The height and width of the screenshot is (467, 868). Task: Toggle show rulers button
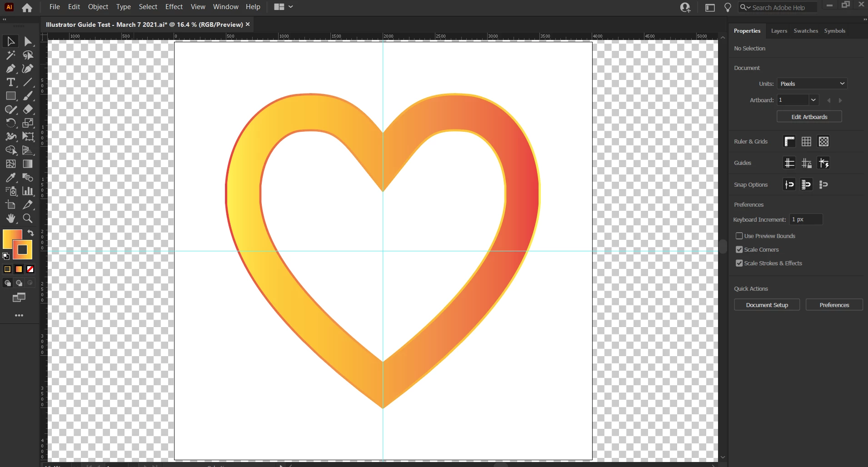(789, 141)
